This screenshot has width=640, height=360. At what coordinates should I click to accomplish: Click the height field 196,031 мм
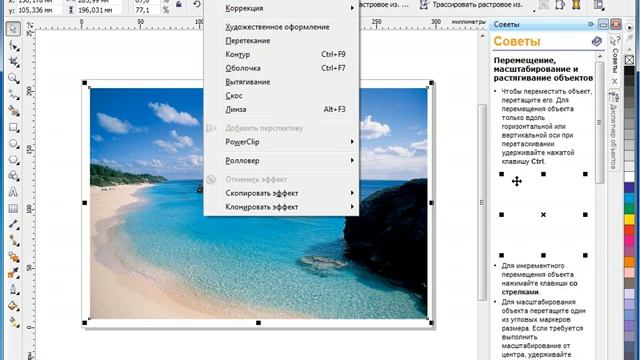coord(101,10)
